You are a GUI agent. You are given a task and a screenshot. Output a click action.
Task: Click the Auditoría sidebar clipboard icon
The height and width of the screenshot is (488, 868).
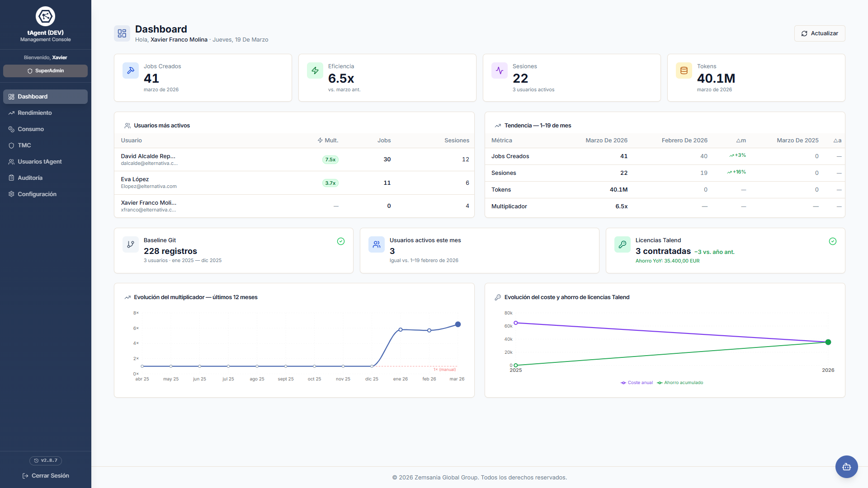point(11,178)
